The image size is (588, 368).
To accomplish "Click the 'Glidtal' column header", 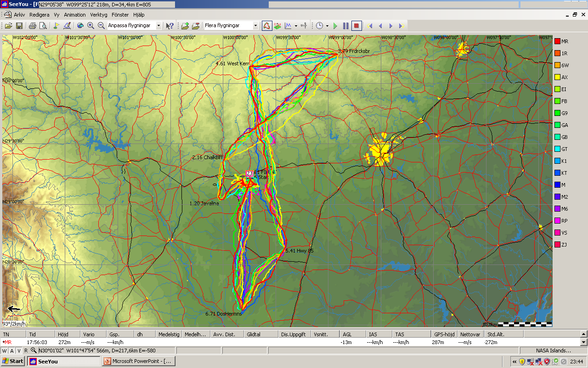I will (262, 334).
